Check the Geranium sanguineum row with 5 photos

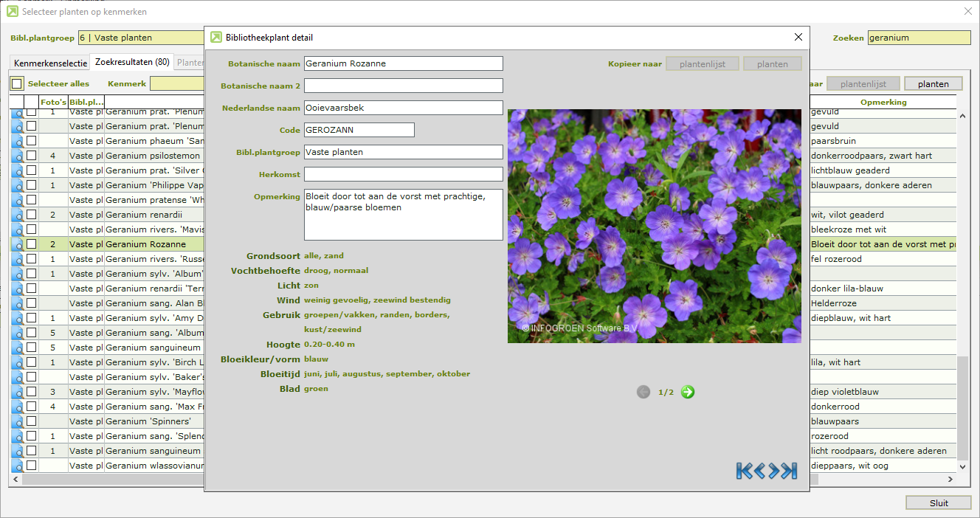tap(31, 348)
